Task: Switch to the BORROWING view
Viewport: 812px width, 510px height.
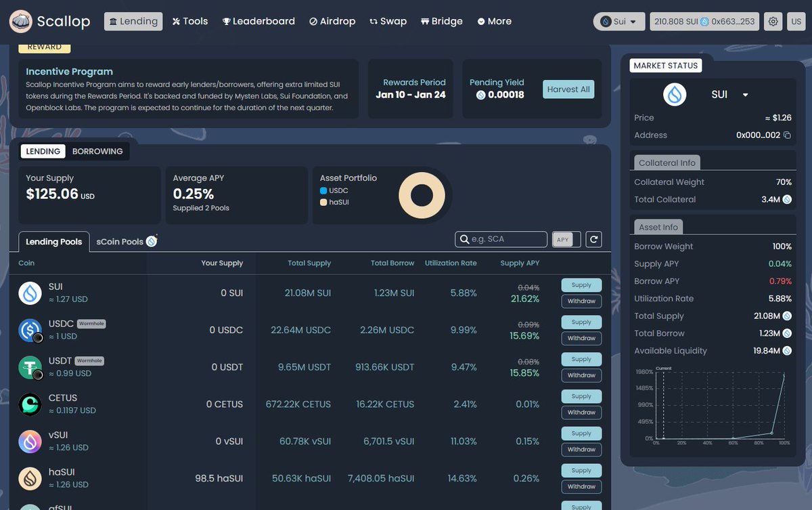Action: coord(97,151)
